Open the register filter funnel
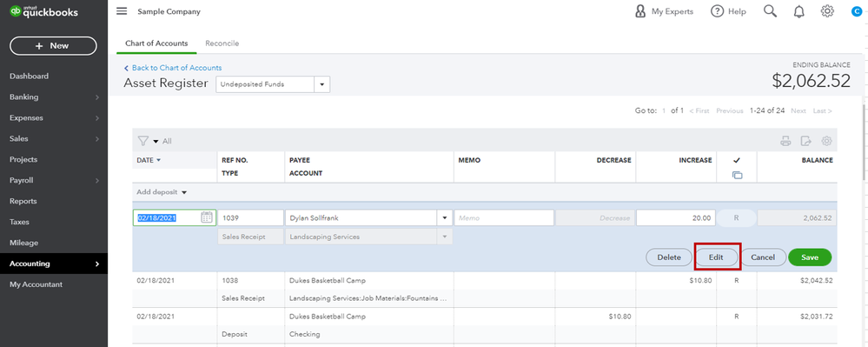Screen dimensions: 868x347 click(142, 141)
